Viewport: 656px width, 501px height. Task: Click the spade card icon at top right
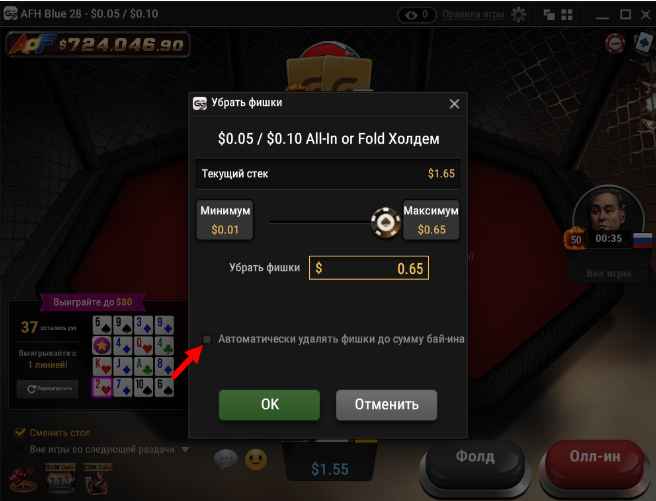643,42
